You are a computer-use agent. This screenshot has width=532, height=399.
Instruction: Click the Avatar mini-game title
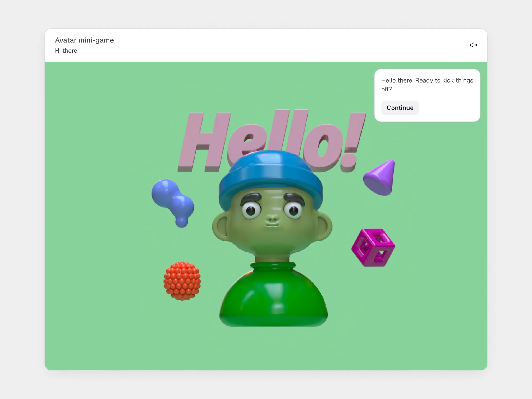pos(84,40)
